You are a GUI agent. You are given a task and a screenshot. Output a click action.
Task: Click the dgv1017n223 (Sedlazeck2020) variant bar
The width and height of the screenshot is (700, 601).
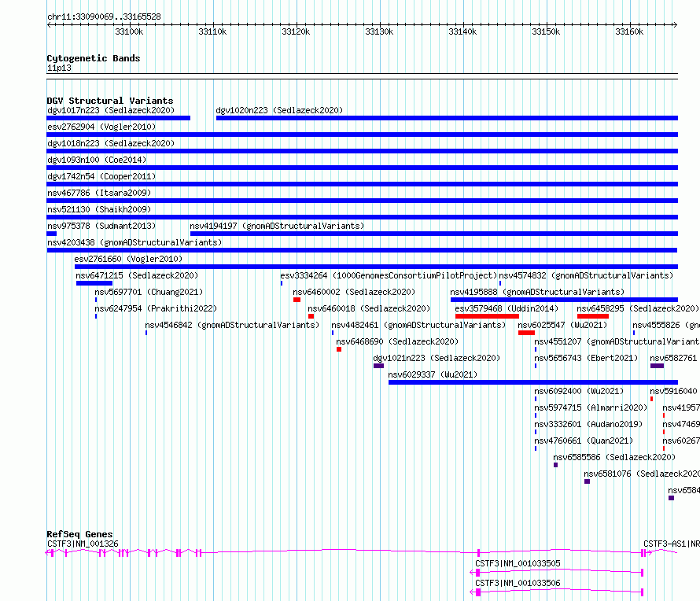(x=118, y=118)
